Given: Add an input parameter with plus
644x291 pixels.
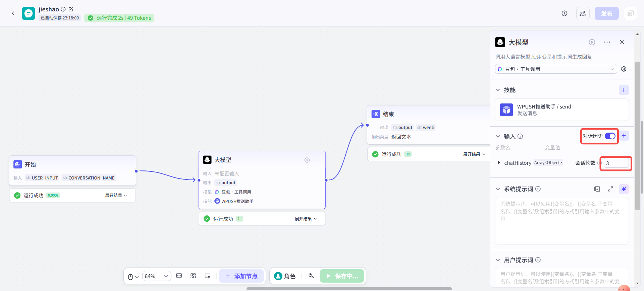Looking at the screenshot, I should pos(624,136).
